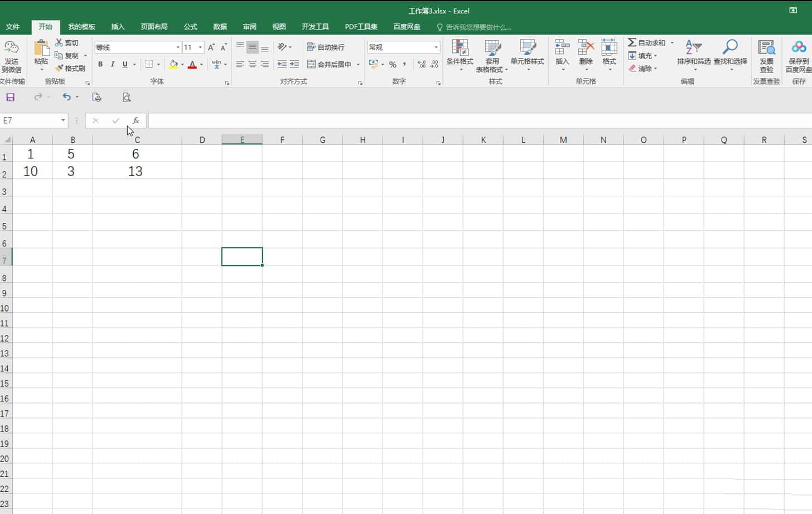The image size is (812, 514).
Task: Click the phonetic guide (wén) icon
Action: 217,64
